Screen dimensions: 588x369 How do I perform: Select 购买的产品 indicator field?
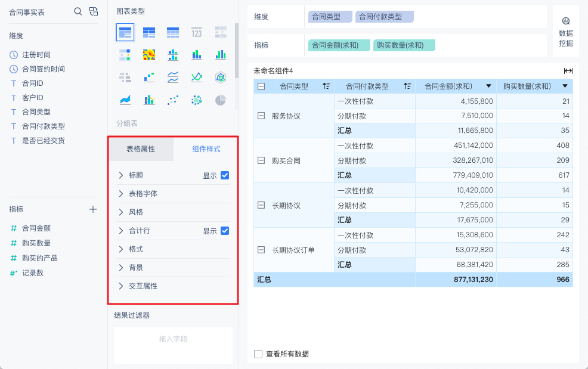39,258
